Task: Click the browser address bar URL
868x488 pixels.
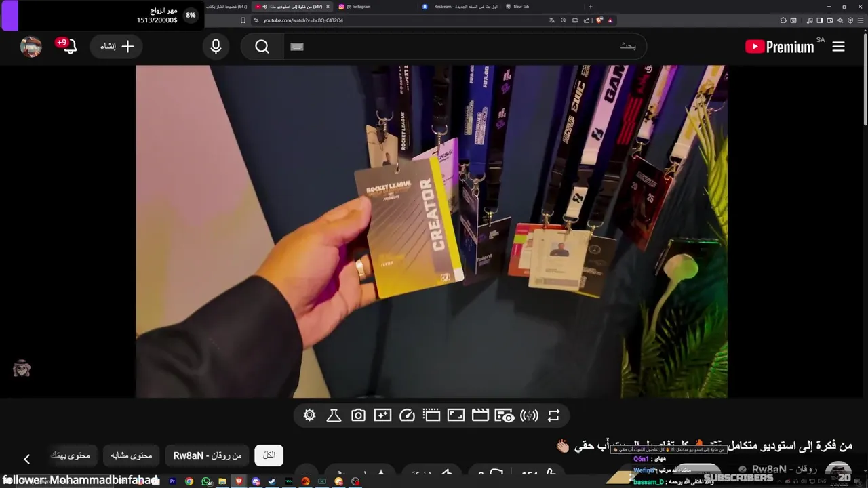Action: (303, 20)
